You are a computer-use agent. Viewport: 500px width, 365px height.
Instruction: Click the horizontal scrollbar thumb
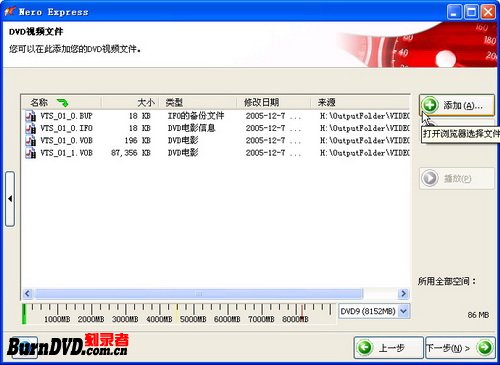(x=199, y=294)
